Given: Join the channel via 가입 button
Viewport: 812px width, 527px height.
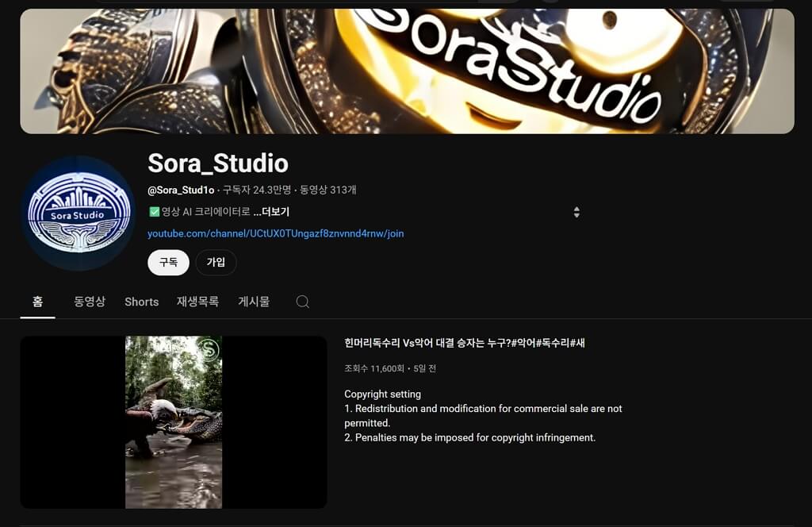Looking at the screenshot, I should click(216, 262).
